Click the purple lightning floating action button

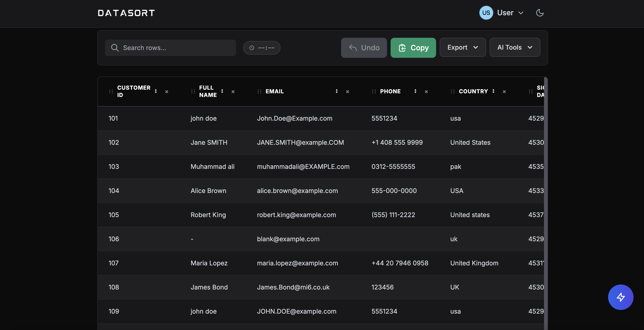(621, 297)
